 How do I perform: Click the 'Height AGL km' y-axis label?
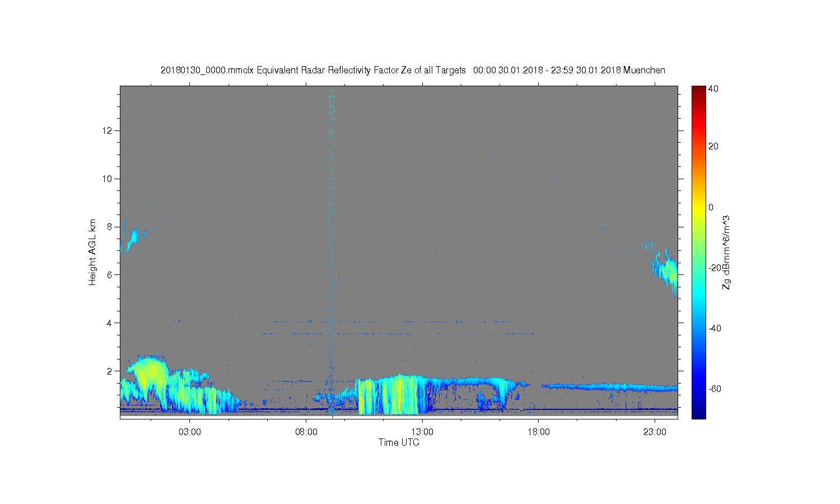92,252
